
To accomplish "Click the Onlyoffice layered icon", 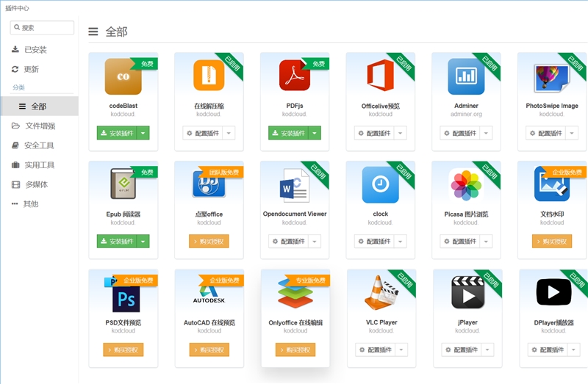I will tap(295, 293).
